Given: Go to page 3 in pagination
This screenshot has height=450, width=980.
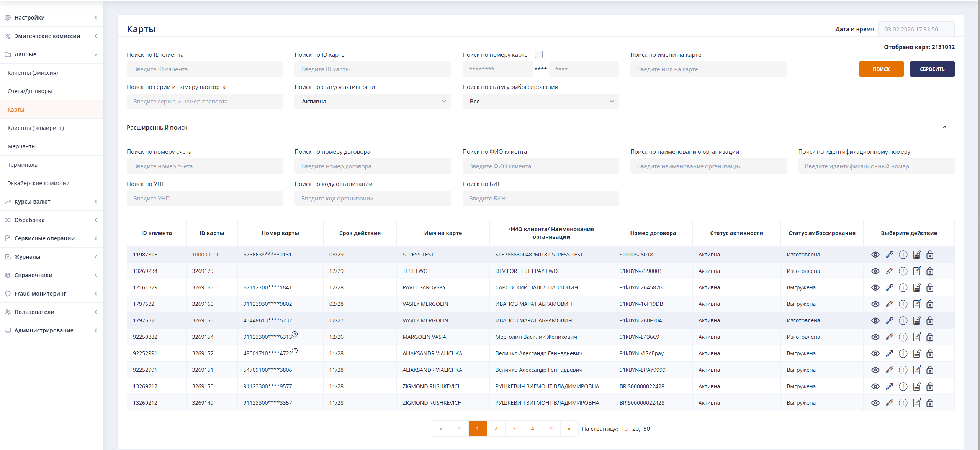Looking at the screenshot, I should (x=514, y=429).
